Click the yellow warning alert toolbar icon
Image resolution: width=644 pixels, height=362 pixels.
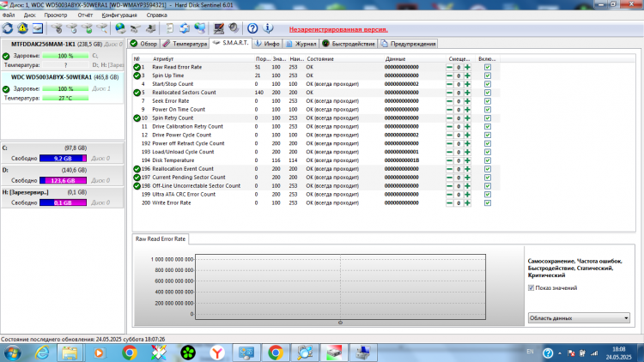pyautogui.click(x=22, y=28)
